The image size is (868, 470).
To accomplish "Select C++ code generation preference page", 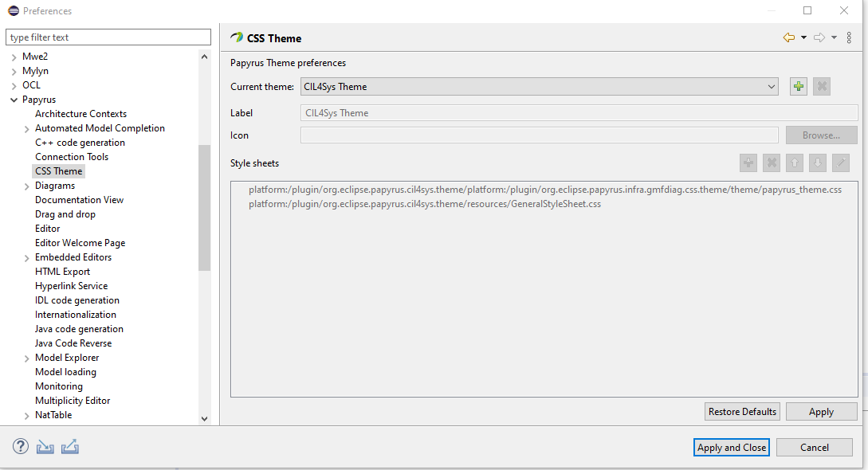I will coord(80,142).
